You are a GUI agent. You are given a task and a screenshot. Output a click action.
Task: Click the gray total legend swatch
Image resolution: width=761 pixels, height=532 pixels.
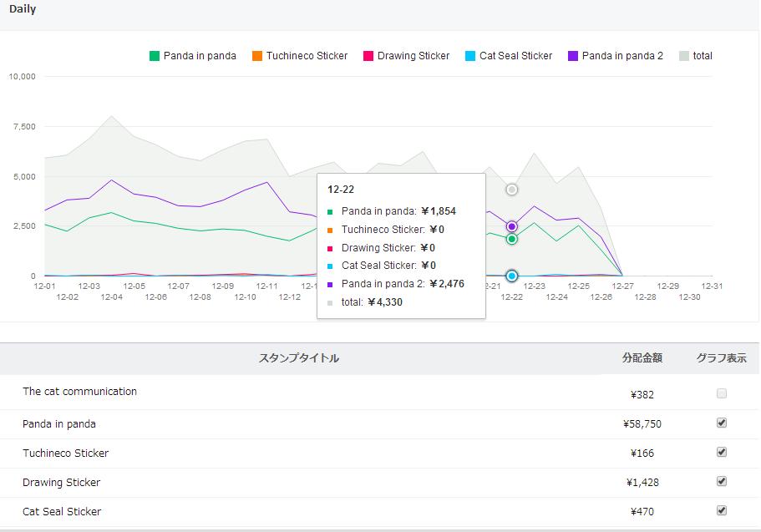pyautogui.click(x=684, y=56)
